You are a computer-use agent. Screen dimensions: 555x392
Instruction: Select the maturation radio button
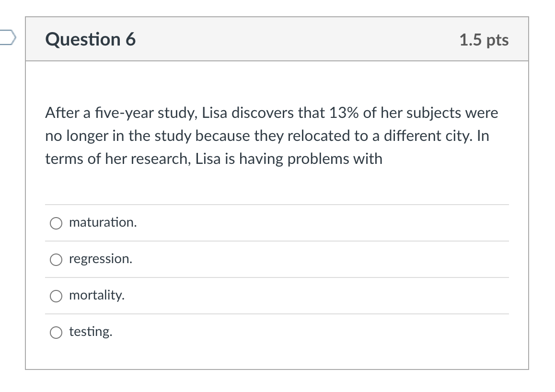coord(56,223)
